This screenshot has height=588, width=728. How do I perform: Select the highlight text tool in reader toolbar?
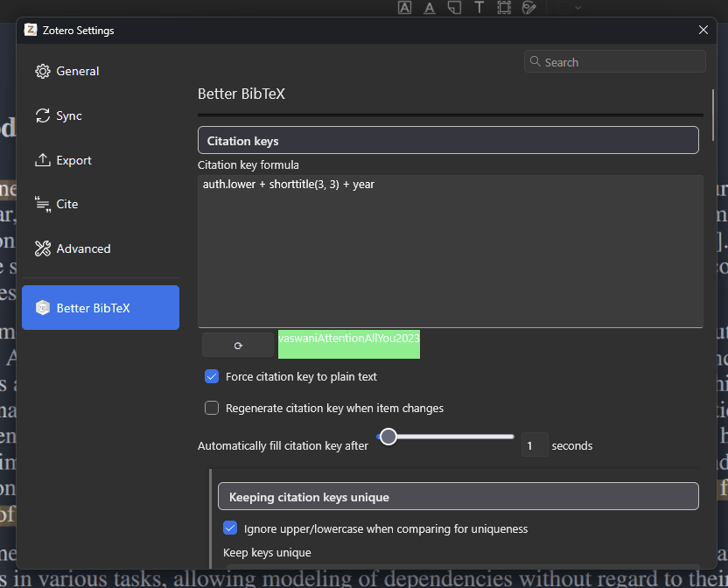(404, 7)
